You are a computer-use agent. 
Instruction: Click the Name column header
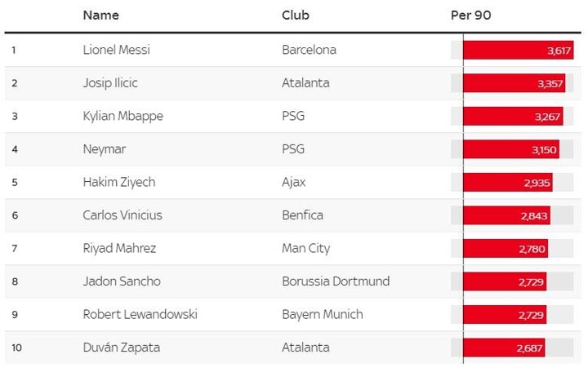[x=100, y=15]
